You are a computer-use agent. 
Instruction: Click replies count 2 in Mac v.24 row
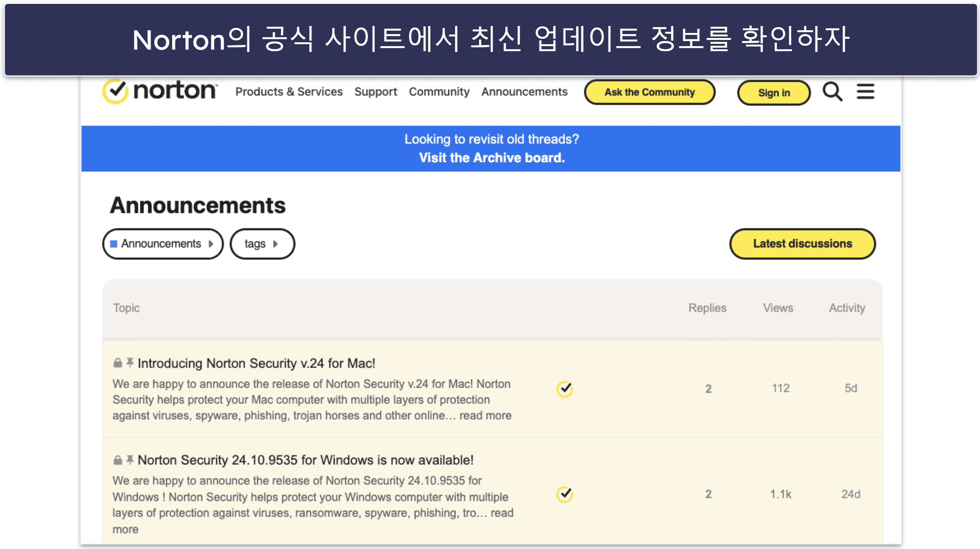pos(708,388)
